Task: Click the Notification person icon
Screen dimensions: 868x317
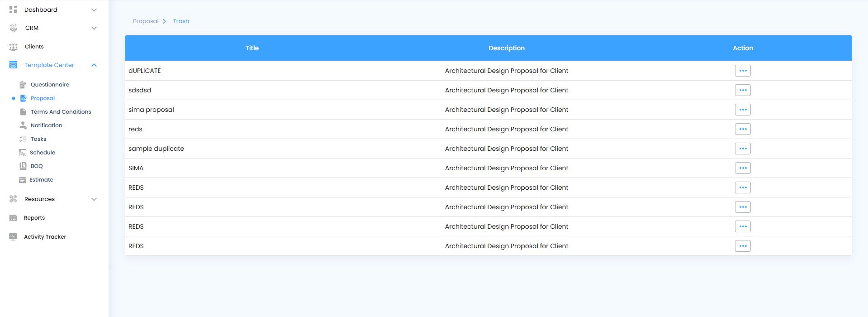Action: [x=23, y=125]
